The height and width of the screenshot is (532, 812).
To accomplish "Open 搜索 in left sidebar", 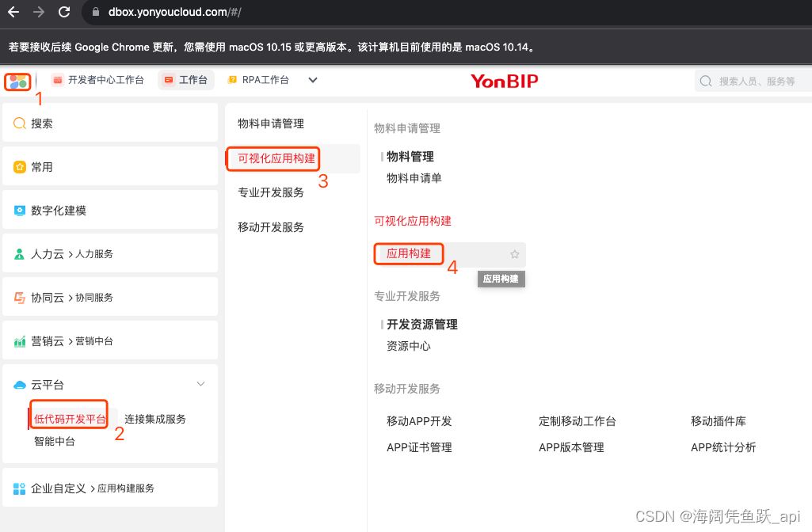I will (x=110, y=123).
